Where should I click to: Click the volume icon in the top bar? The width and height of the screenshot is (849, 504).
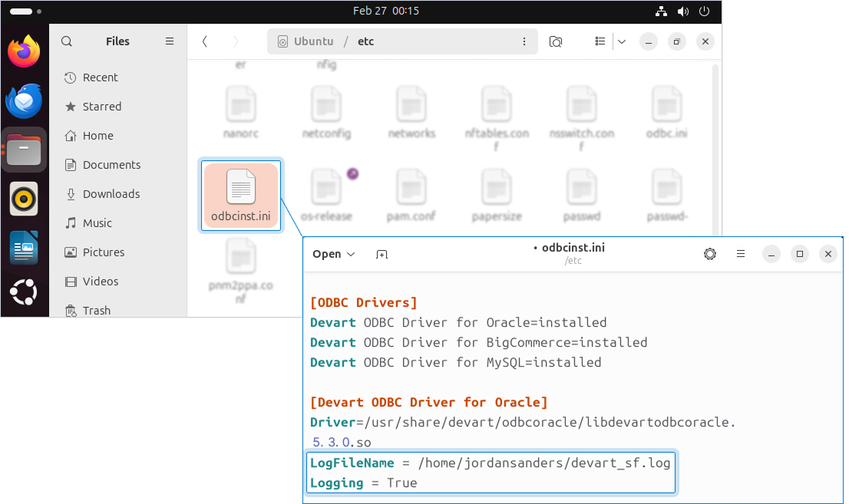(x=682, y=12)
